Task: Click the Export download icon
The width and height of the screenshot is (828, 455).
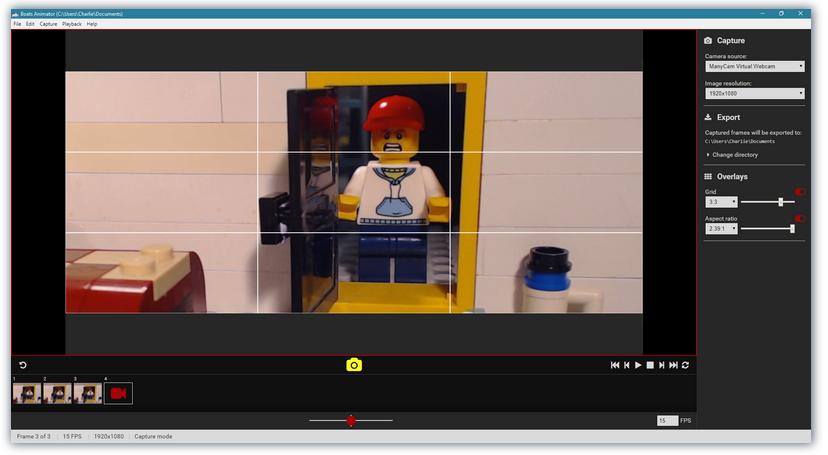Action: pos(708,117)
